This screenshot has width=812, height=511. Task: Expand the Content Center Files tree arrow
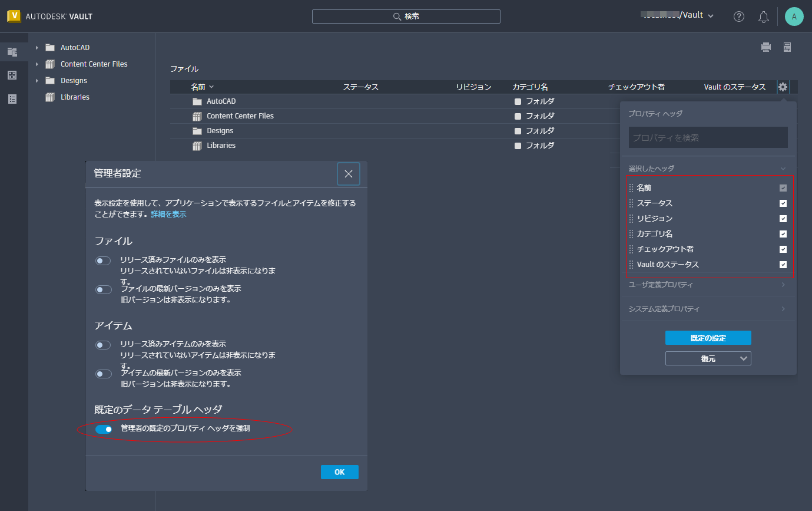point(37,64)
